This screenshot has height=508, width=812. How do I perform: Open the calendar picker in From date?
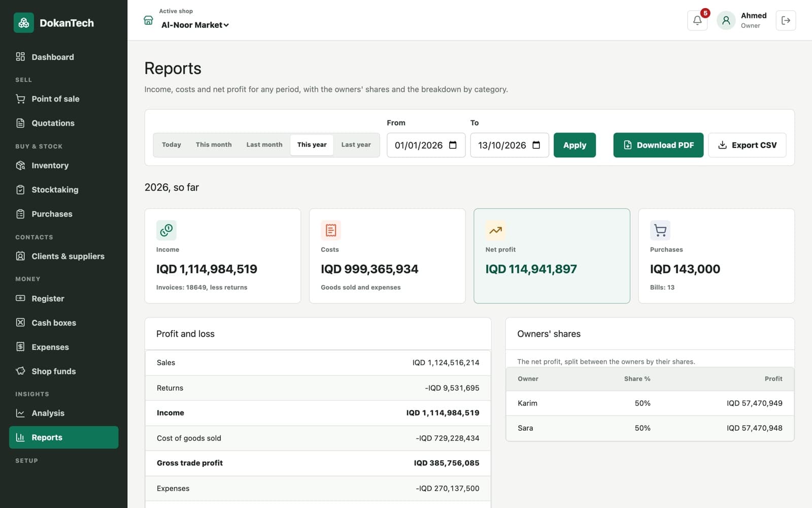coord(453,145)
